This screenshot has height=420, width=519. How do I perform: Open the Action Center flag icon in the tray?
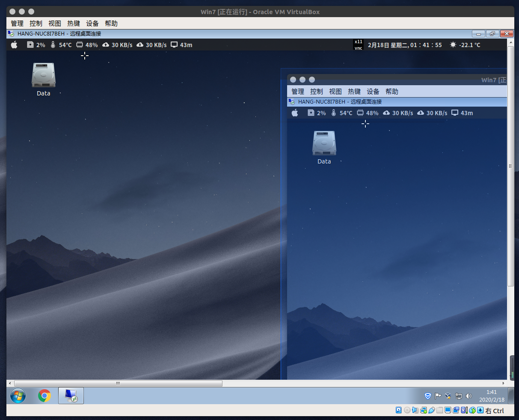tap(438, 396)
